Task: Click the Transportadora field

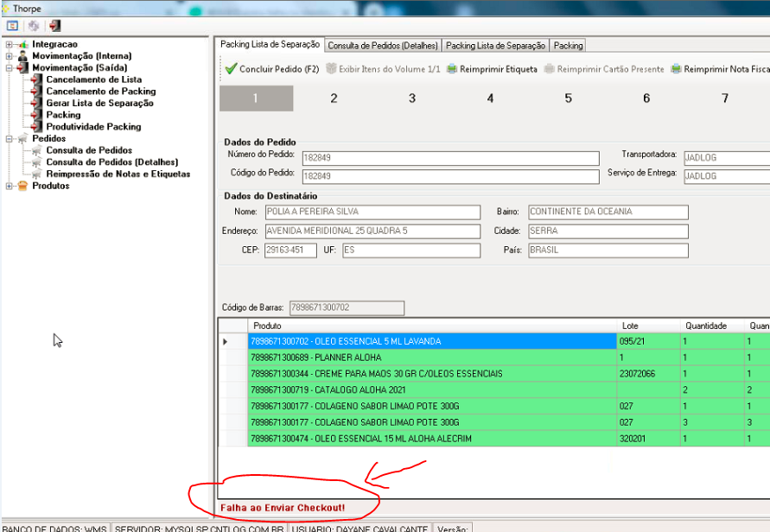Action: (x=727, y=157)
